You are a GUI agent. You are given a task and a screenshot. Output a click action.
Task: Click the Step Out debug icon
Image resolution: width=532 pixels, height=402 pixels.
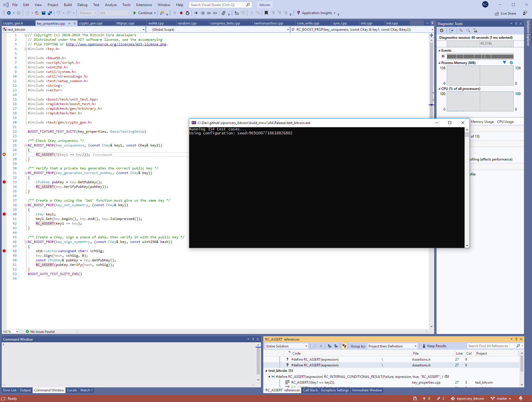pyautogui.click(x=215, y=13)
